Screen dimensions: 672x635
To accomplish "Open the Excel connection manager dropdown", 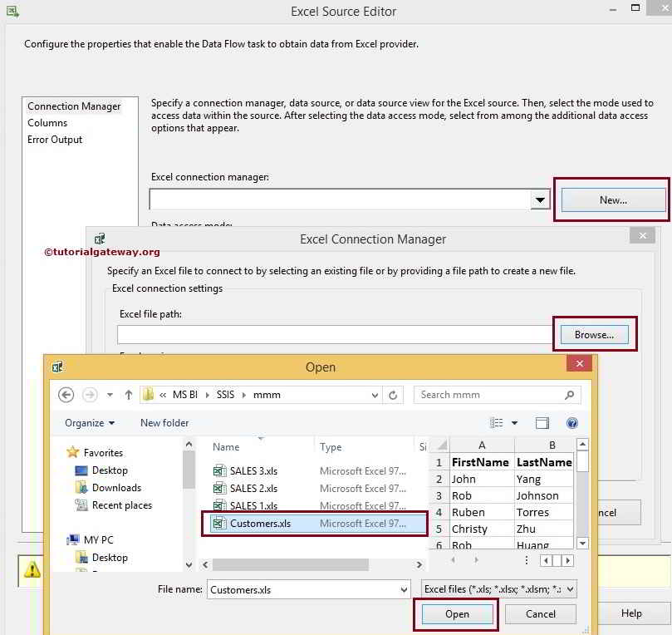I will (540, 199).
